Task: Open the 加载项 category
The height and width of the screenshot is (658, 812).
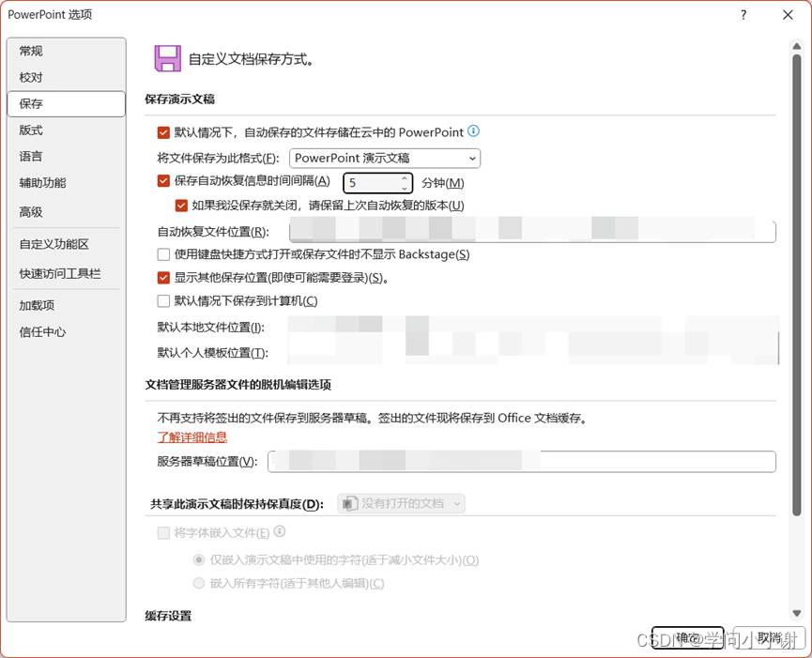Action: tap(67, 305)
